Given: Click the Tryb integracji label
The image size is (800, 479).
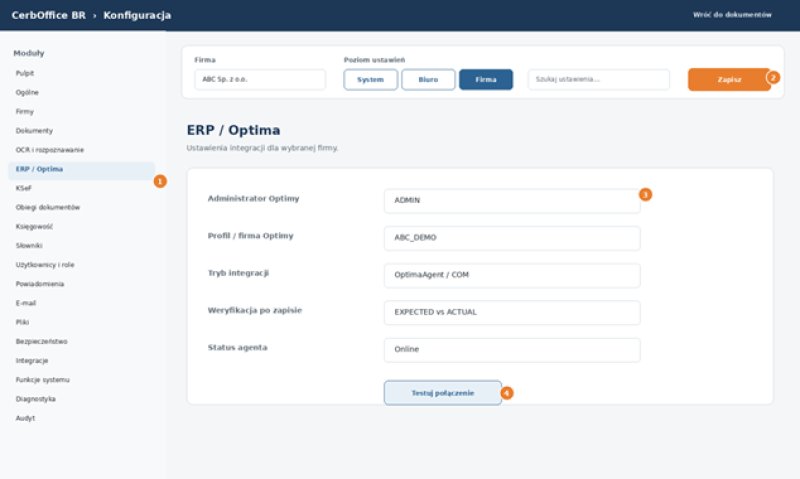Looking at the screenshot, I should [238, 273].
